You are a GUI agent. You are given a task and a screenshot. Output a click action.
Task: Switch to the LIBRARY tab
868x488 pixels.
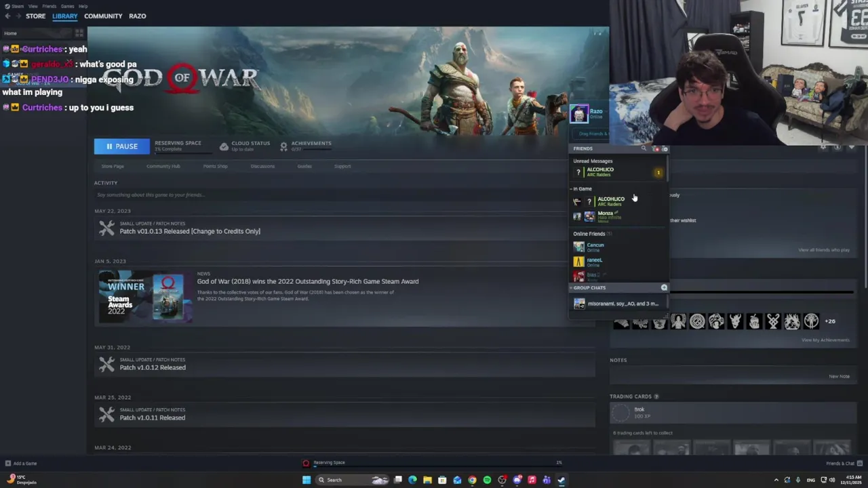point(65,16)
